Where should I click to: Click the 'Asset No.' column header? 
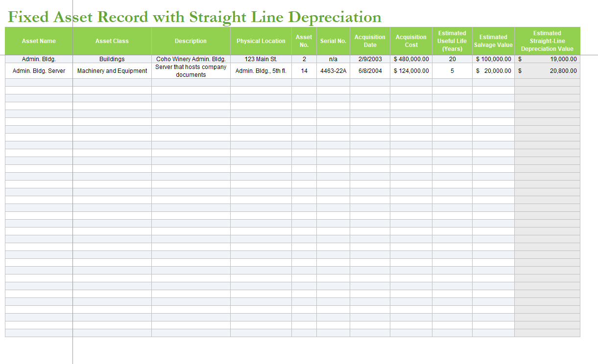[x=304, y=41]
